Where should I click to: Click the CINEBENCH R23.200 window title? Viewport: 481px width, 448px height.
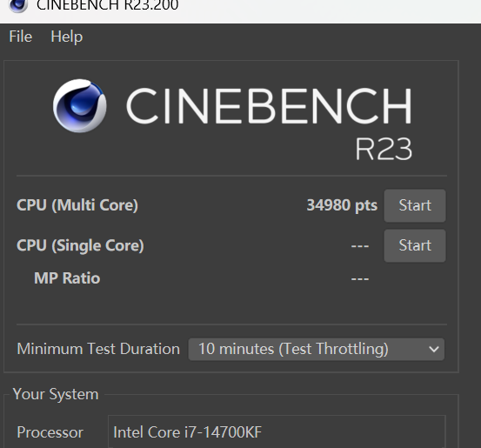[x=107, y=5]
